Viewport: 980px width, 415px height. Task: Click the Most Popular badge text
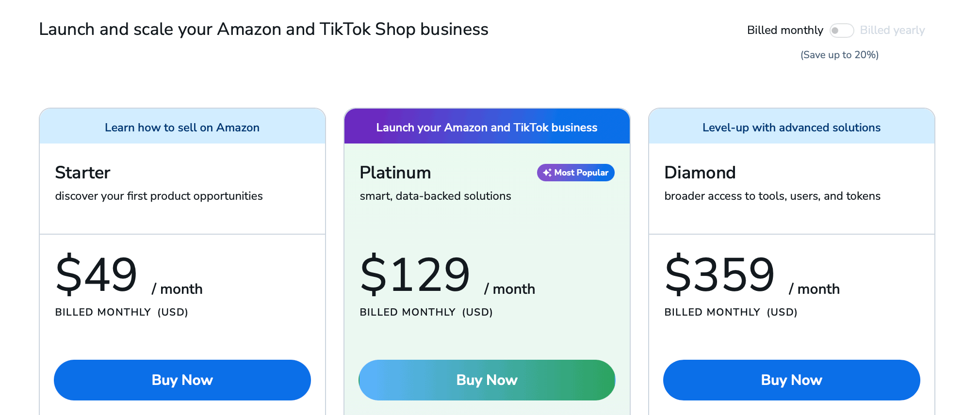click(581, 173)
